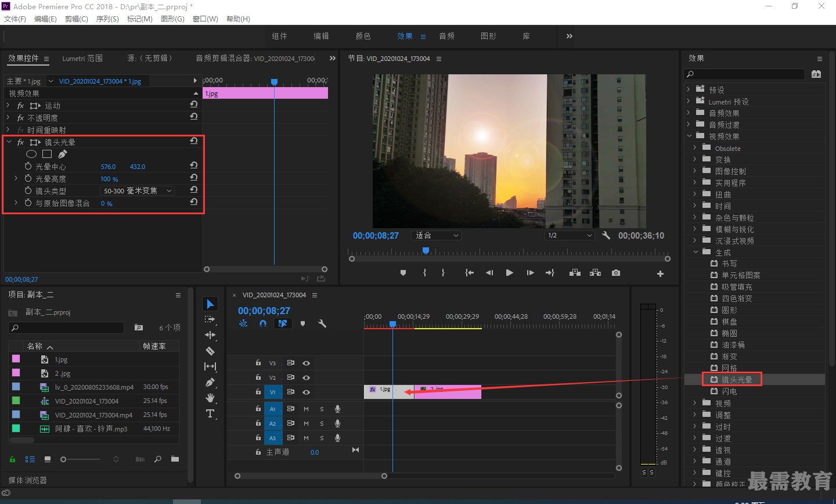Toggle 光晕亮度 animation stopwatch
836x504 pixels.
click(x=28, y=178)
